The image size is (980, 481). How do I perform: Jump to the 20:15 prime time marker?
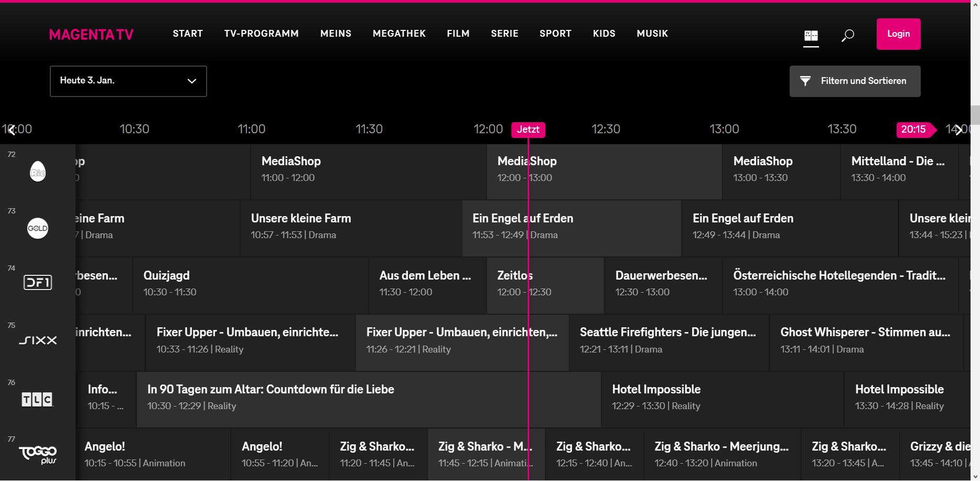(916, 130)
